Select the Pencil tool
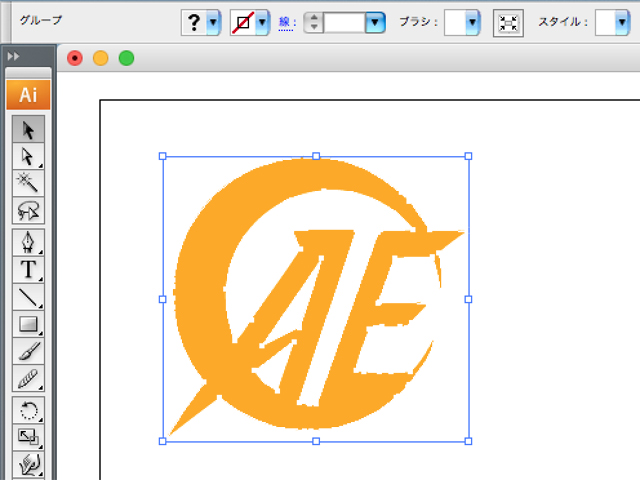This screenshot has width=640, height=480. tap(28, 378)
